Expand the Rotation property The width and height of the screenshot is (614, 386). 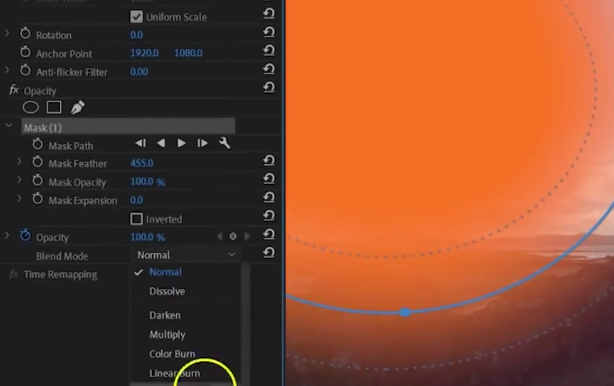7,33
